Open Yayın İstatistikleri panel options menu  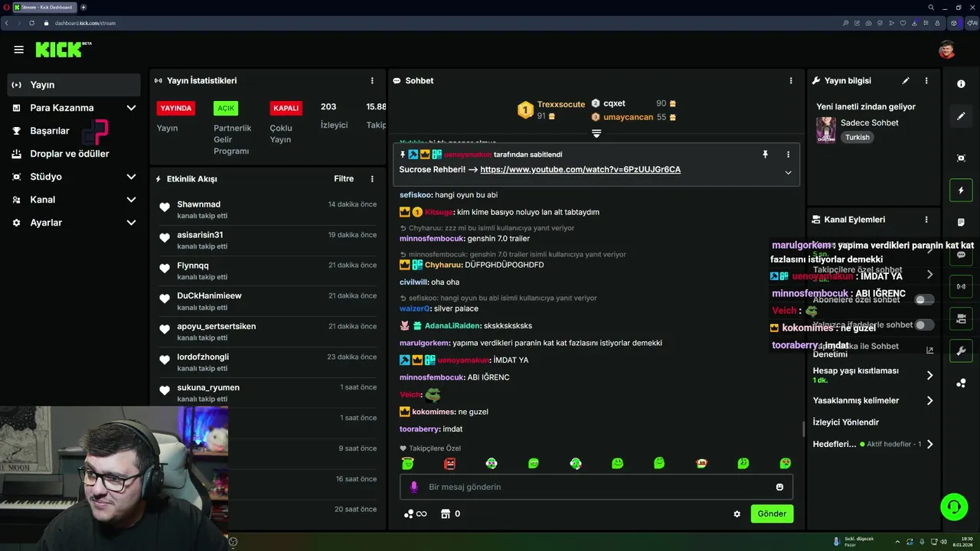pyautogui.click(x=372, y=80)
